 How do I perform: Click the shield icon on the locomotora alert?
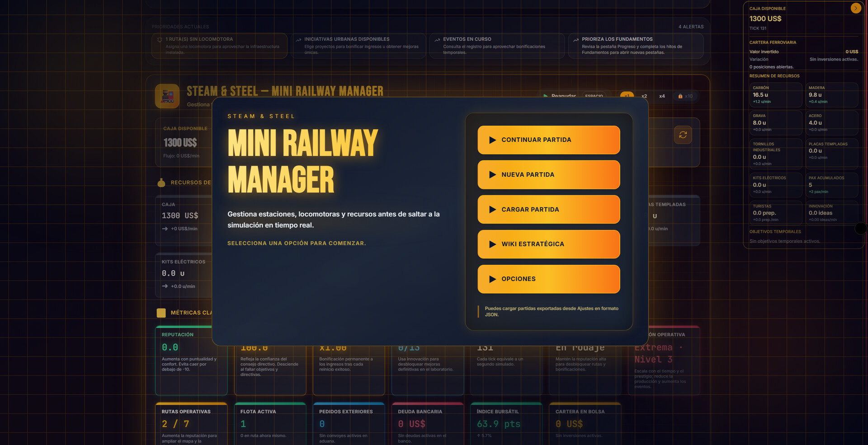click(x=160, y=40)
